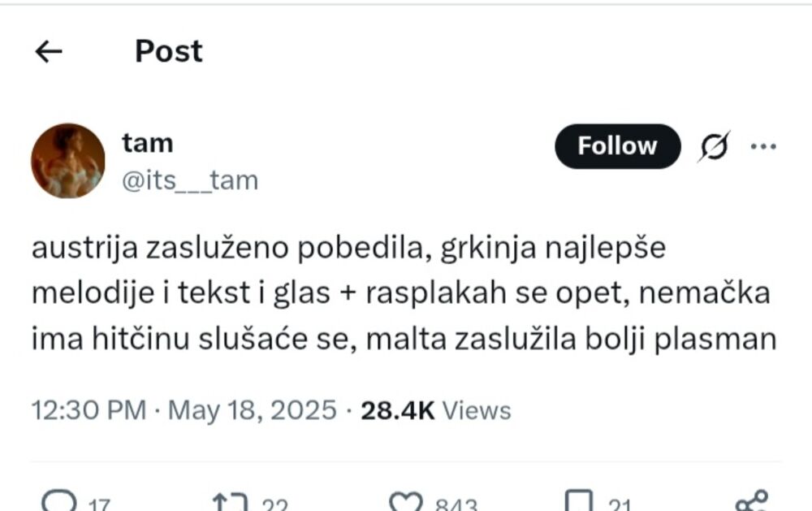Follow the user tam
This screenshot has height=511, width=812.
pos(617,146)
